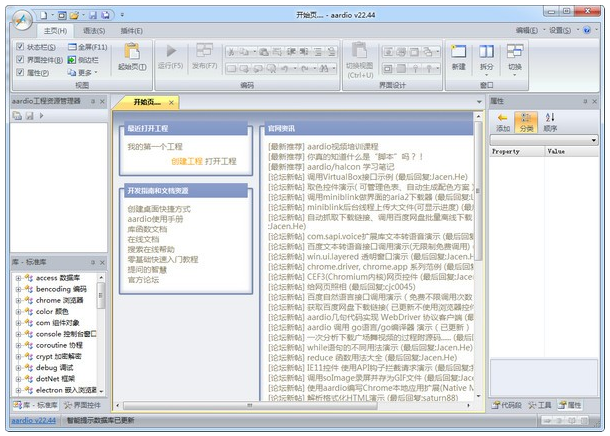Click the 运行(F5) run button

pos(170,57)
